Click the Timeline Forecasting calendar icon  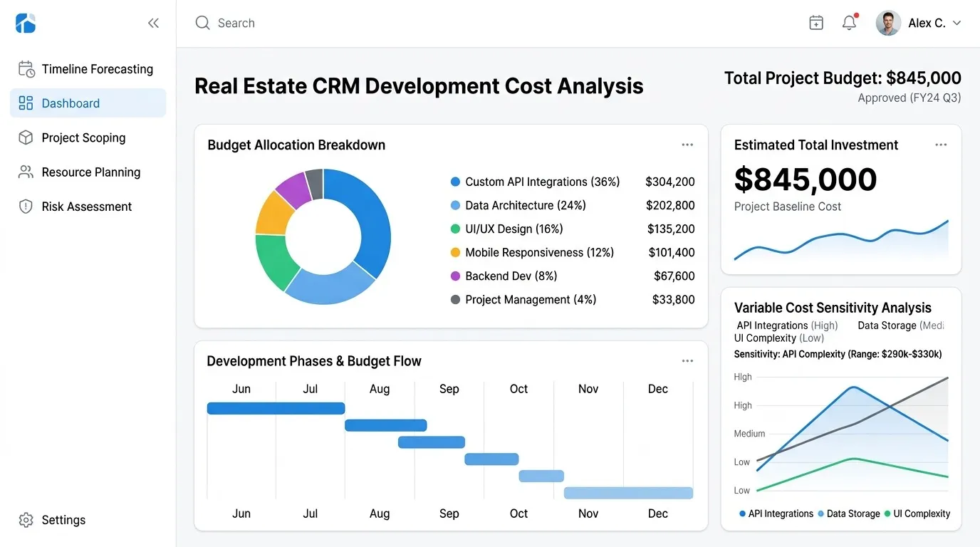coord(26,69)
